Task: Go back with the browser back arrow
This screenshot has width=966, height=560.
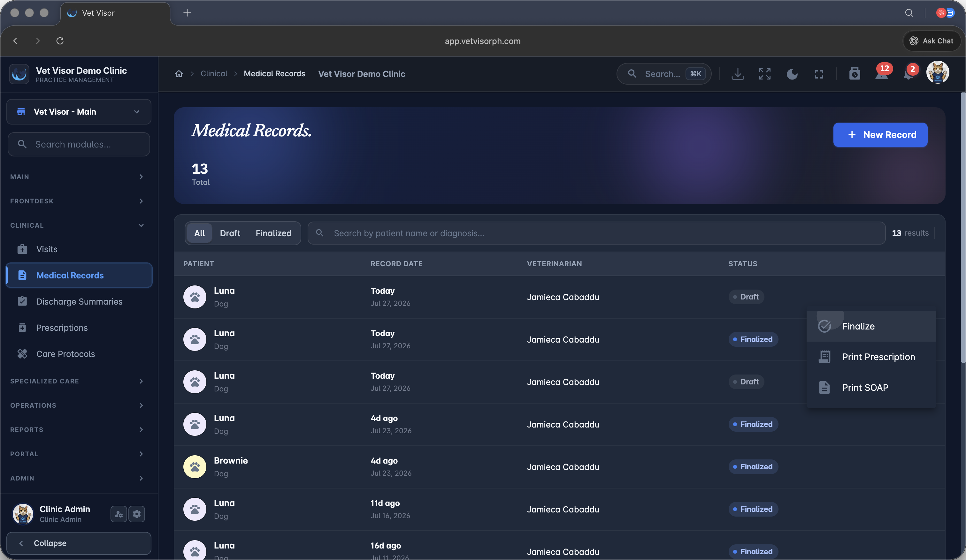Action: tap(15, 41)
